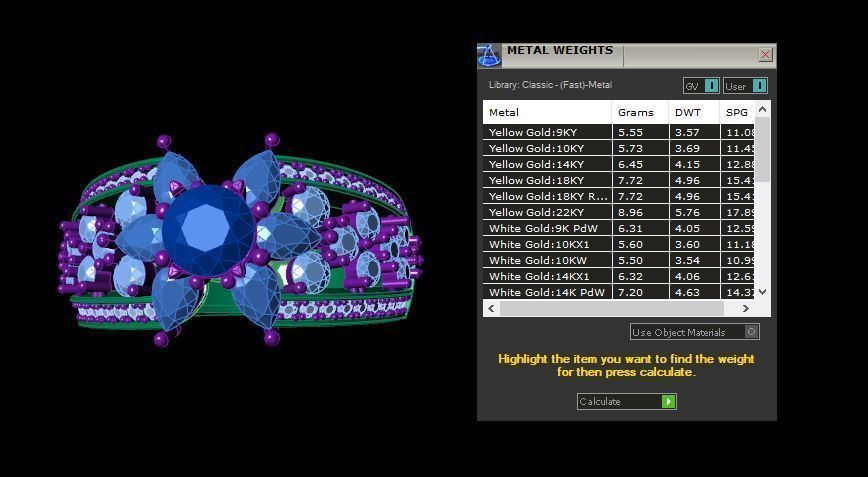
Task: Click the 4.05 DWT cell
Action: pos(694,228)
